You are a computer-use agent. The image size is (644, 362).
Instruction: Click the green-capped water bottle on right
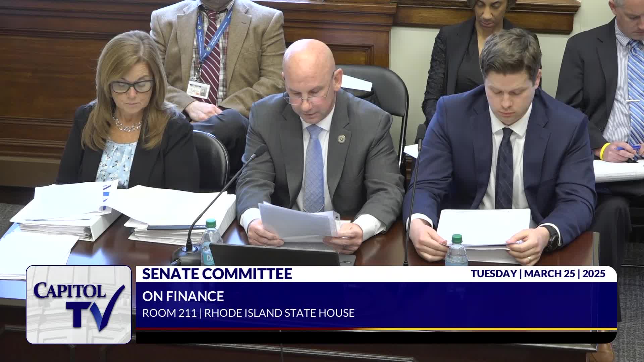[x=456, y=250]
